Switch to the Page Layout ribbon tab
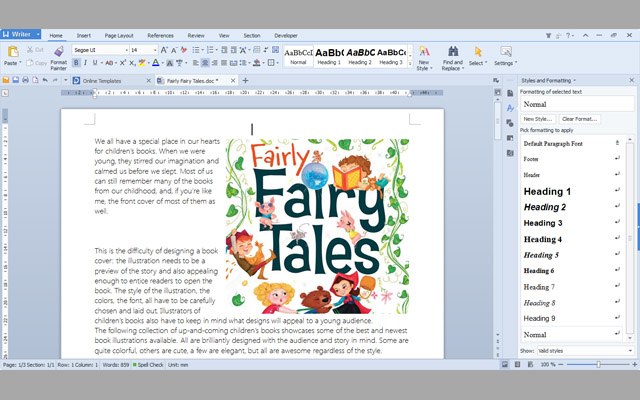Screen dimensions: 640x400 (x=119, y=35)
